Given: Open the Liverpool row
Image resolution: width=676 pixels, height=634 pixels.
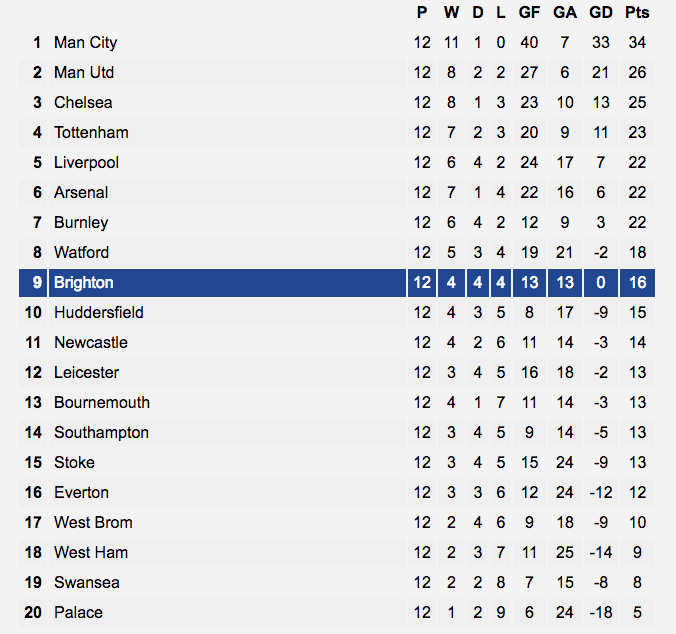Looking at the screenshot, I should [x=337, y=162].
